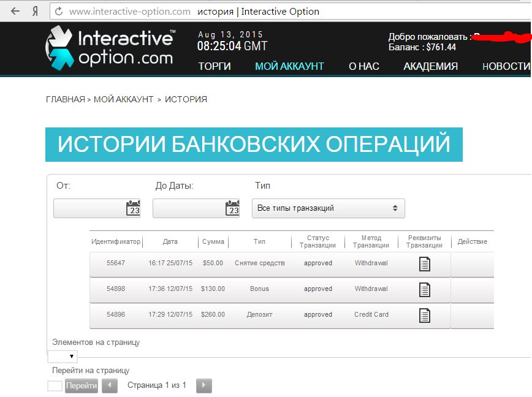The height and width of the screenshot is (397, 532).
Task: Go to the previous page arrow
Action: [x=110, y=385]
